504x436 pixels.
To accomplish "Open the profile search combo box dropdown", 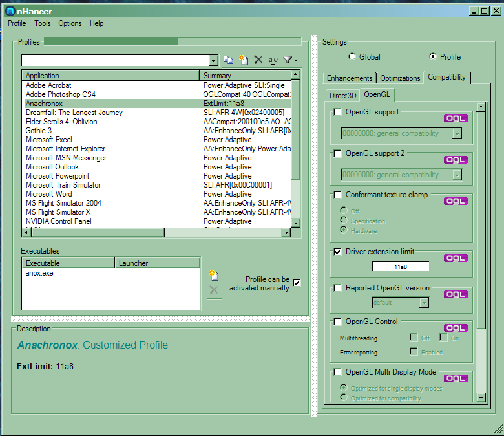I will pos(213,61).
